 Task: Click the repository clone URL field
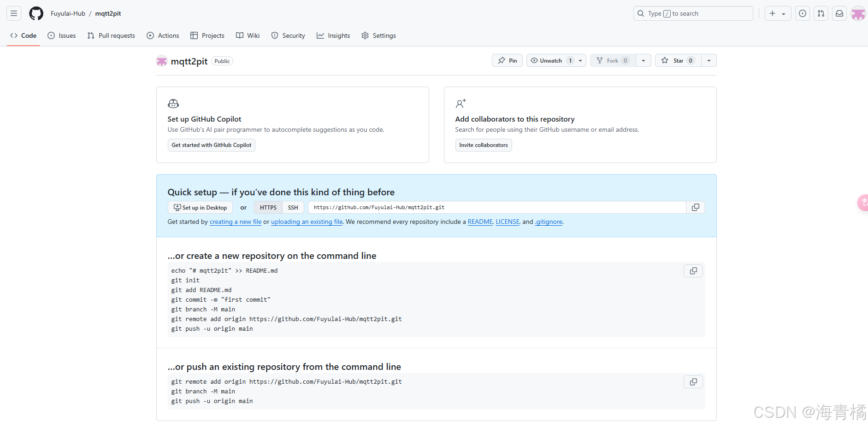click(497, 207)
